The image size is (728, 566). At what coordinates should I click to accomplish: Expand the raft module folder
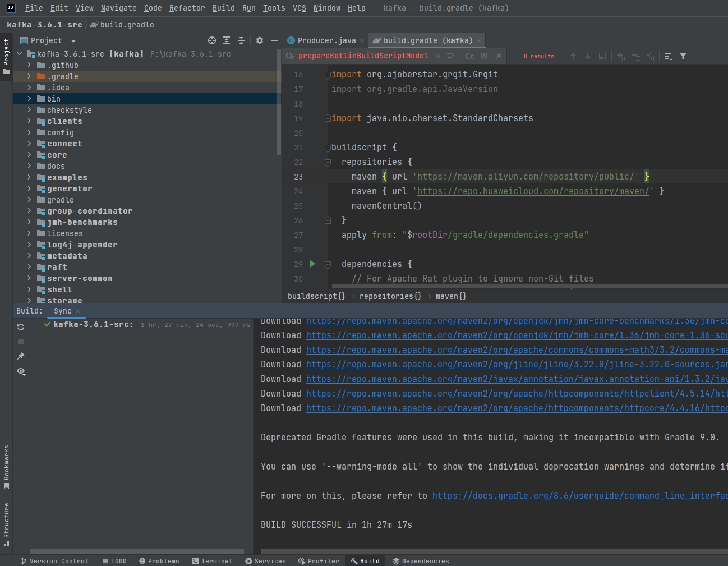click(x=29, y=267)
